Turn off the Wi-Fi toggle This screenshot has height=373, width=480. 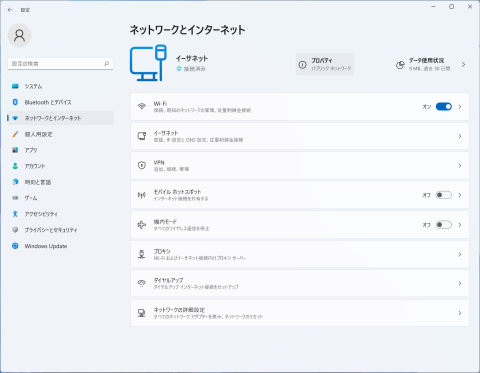tap(444, 107)
